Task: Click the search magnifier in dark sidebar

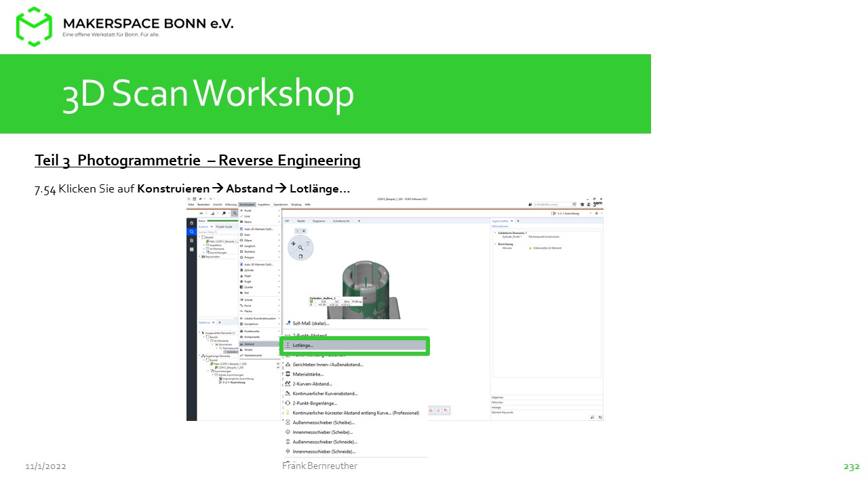Action: point(192,232)
